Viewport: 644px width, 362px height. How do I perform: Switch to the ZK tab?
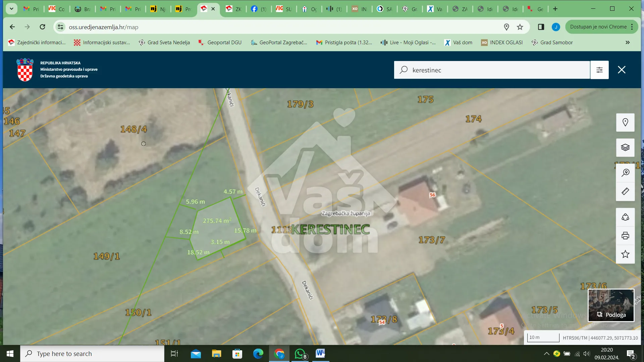[233, 9]
